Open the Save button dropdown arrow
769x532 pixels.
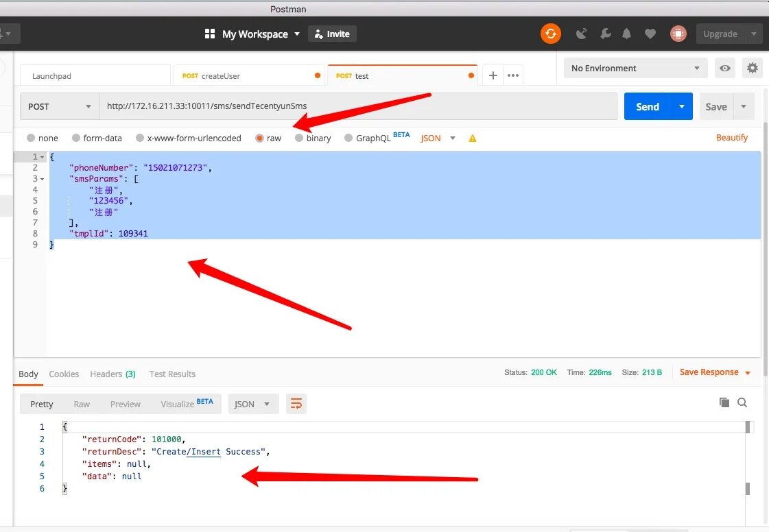coord(744,106)
